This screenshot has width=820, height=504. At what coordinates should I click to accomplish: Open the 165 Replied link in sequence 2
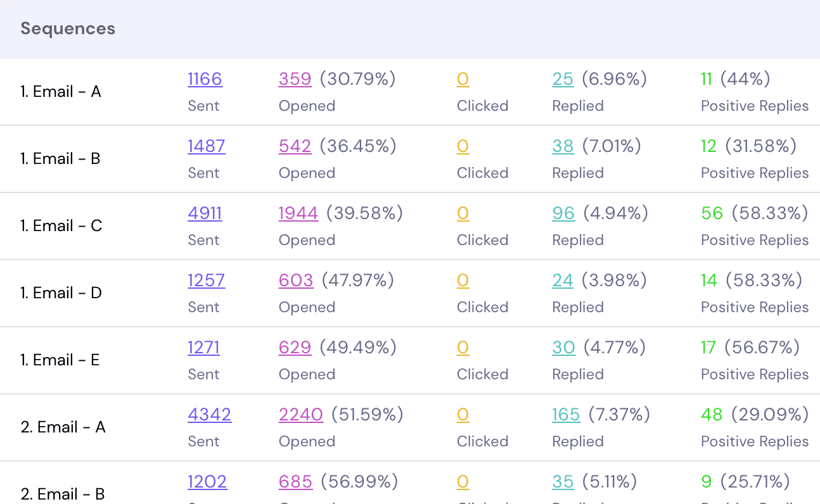pyautogui.click(x=566, y=414)
